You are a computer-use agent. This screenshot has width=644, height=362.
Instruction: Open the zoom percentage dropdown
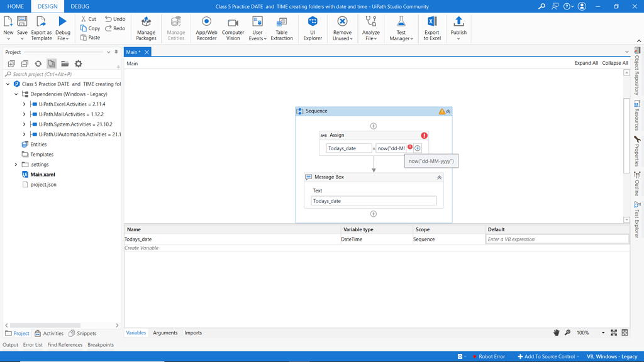603,333
